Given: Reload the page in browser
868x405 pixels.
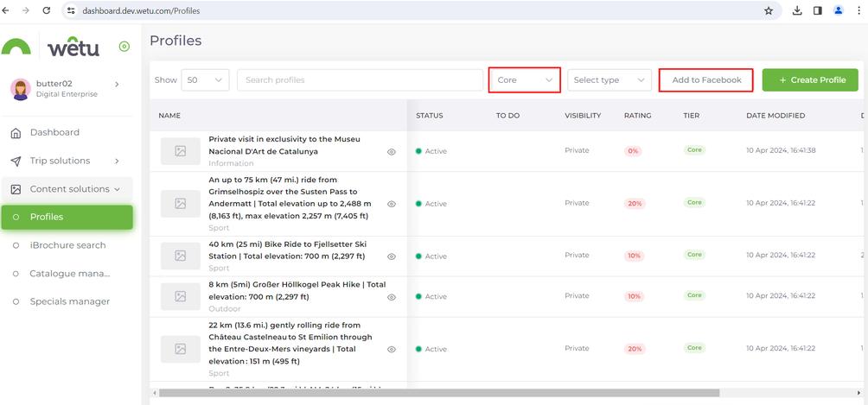Looking at the screenshot, I should (x=46, y=10).
